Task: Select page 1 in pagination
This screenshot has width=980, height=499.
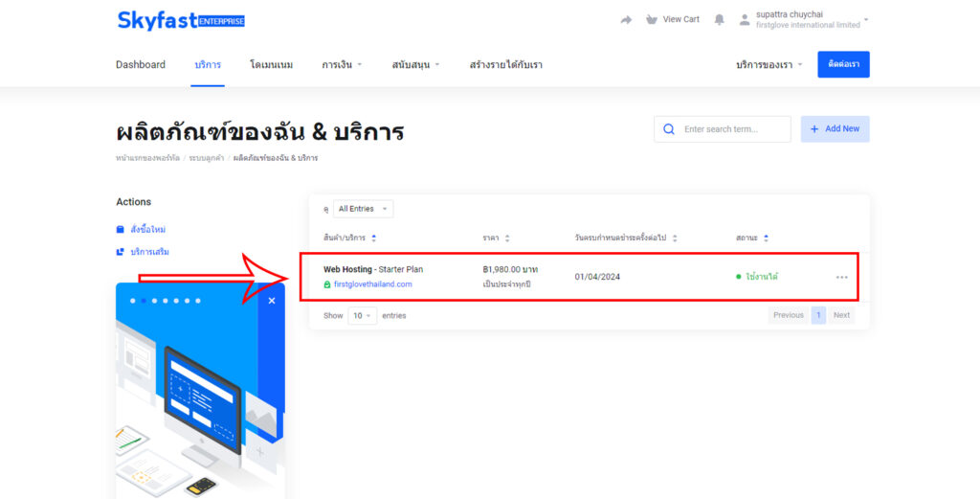Action: [x=818, y=315]
